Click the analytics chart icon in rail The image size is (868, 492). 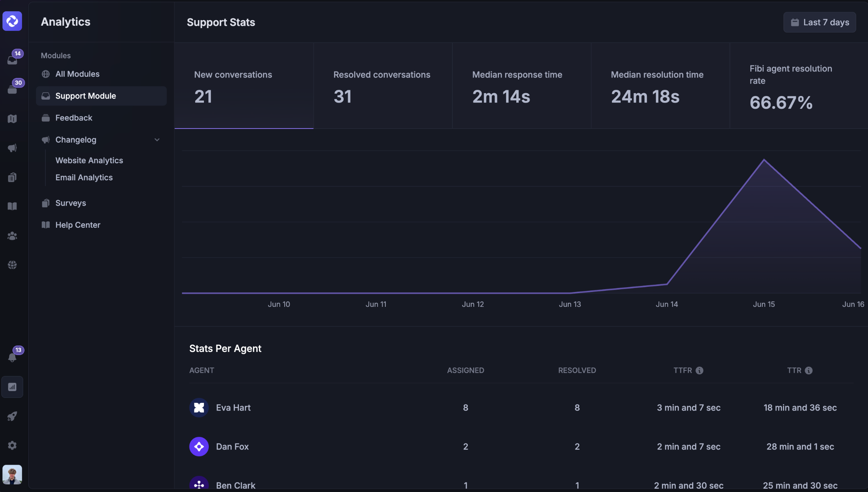[12, 387]
